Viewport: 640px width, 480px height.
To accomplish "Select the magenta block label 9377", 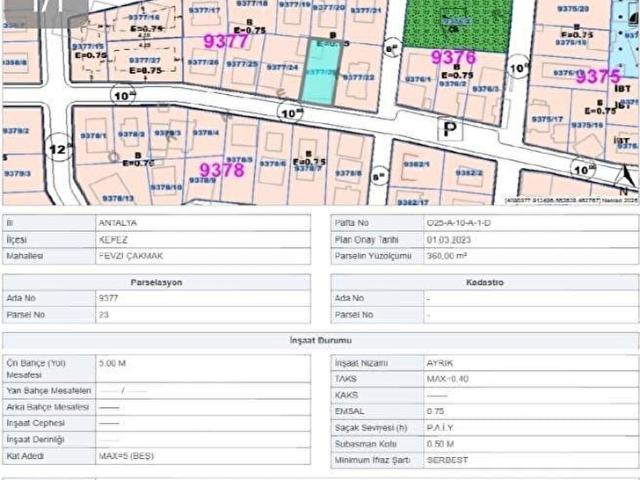I will [226, 41].
